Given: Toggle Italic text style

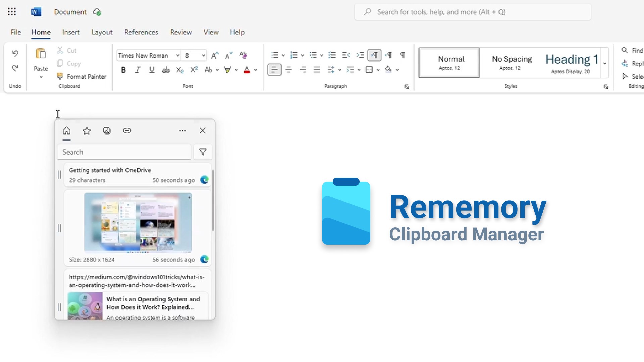Looking at the screenshot, I should tap(138, 70).
